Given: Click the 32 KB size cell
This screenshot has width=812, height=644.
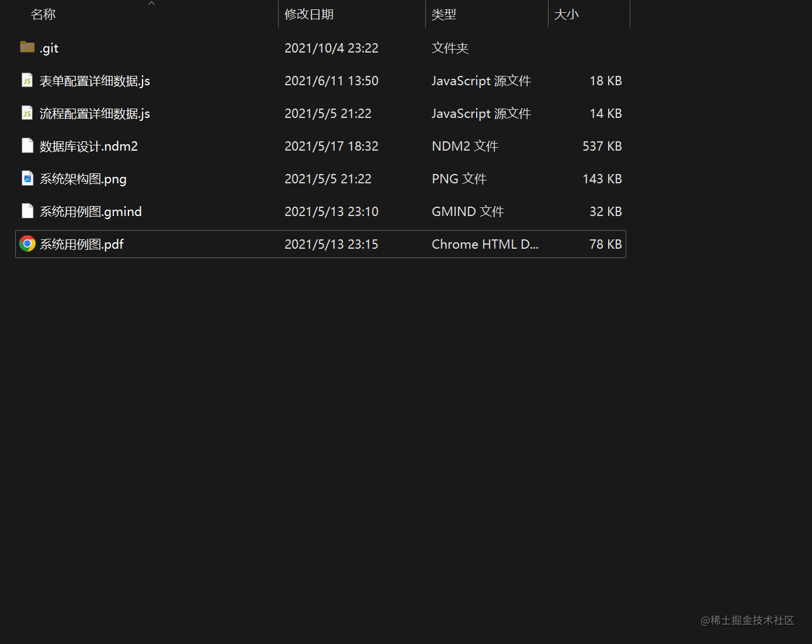Looking at the screenshot, I should 606,211.
